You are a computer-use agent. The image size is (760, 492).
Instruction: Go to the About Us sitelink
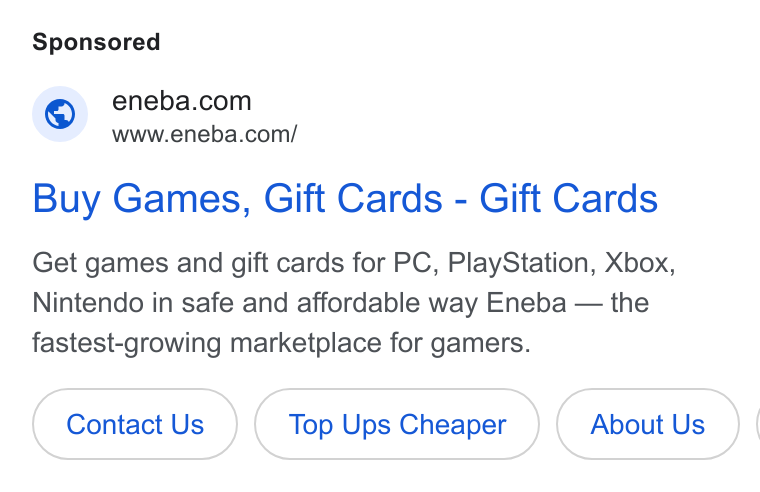(x=648, y=424)
